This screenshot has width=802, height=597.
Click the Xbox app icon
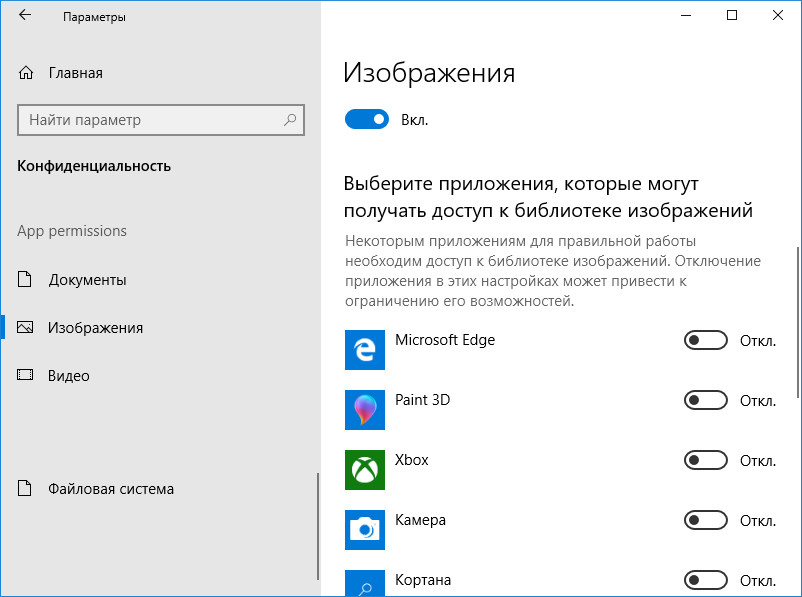(365, 470)
